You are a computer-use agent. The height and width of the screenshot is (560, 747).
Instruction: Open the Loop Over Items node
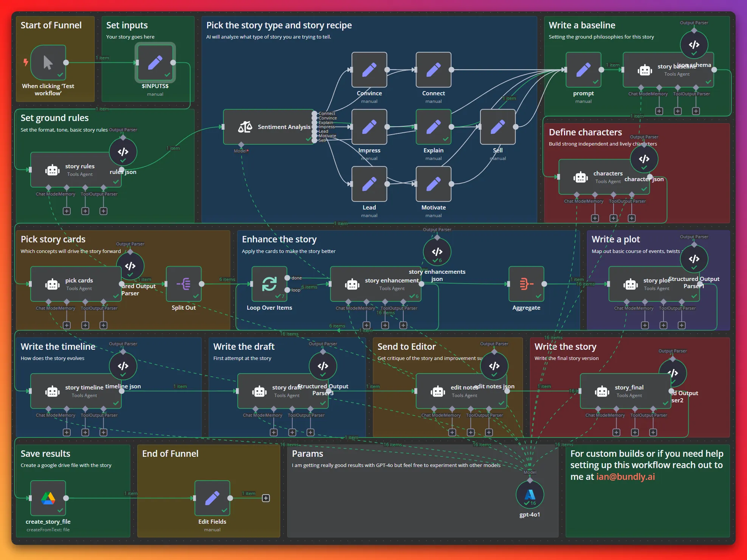(x=269, y=284)
